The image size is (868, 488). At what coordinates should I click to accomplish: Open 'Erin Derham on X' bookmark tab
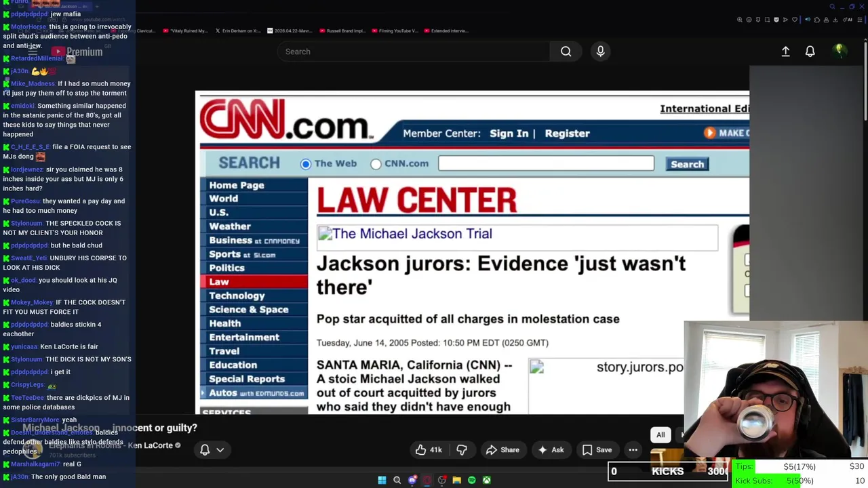(x=237, y=30)
